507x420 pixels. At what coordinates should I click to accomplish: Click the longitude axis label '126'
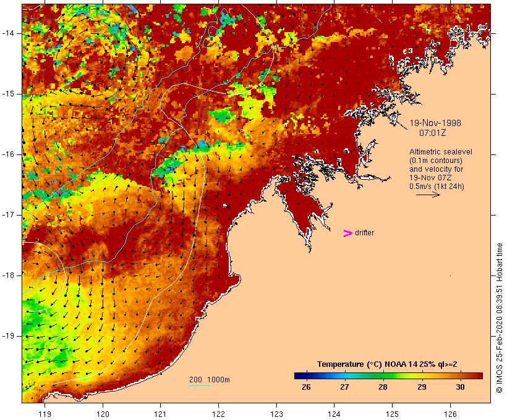coord(450,414)
